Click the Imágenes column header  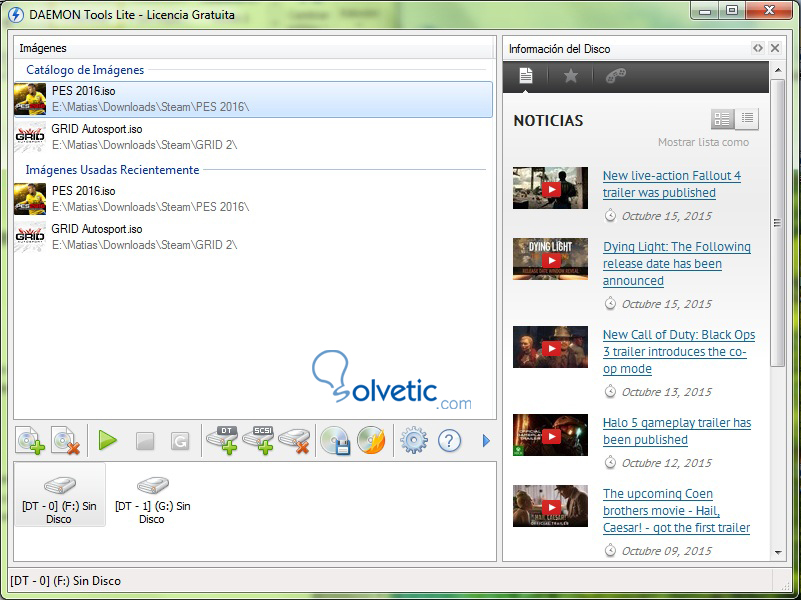coord(254,48)
